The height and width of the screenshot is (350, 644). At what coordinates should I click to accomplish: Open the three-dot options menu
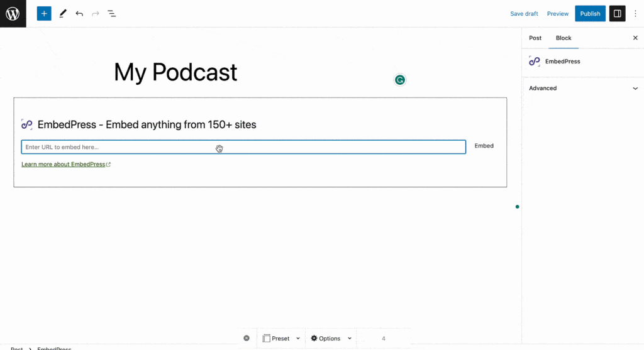tap(635, 14)
